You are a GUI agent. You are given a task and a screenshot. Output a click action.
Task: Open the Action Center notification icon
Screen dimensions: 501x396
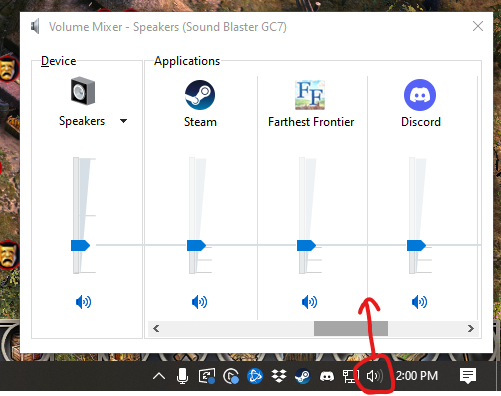[x=468, y=376]
